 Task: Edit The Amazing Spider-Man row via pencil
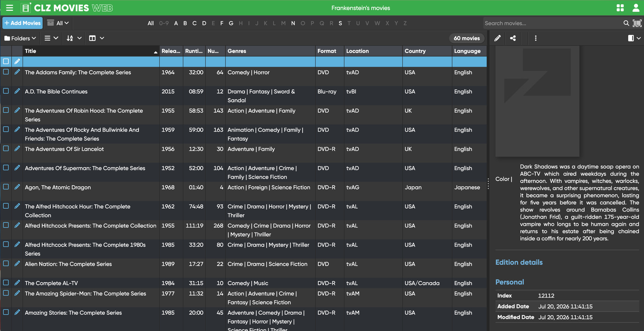(17, 293)
